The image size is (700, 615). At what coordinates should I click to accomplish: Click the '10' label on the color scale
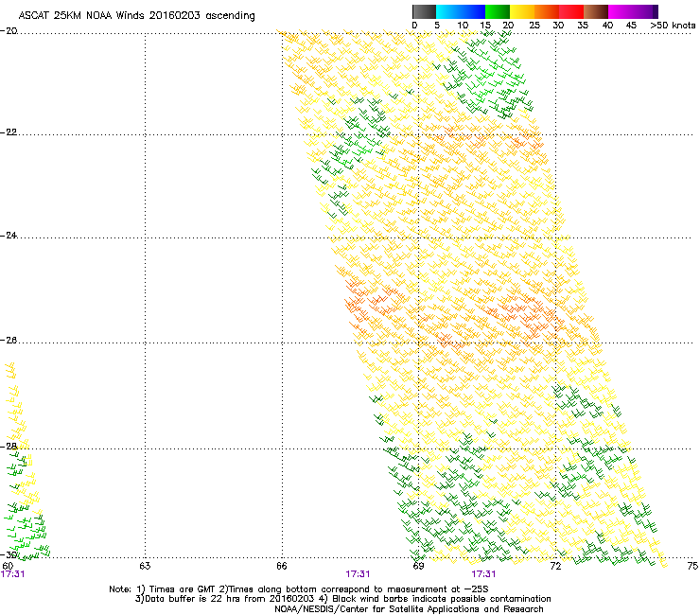[463, 26]
